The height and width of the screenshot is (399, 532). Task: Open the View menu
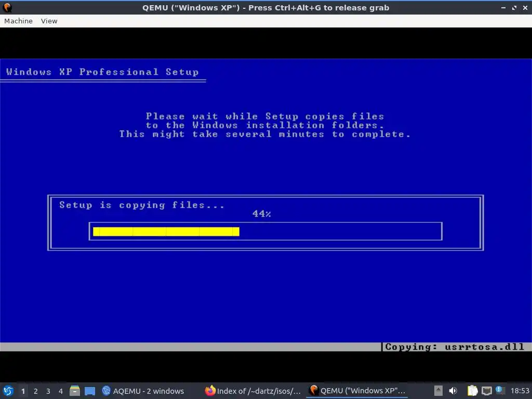click(49, 21)
